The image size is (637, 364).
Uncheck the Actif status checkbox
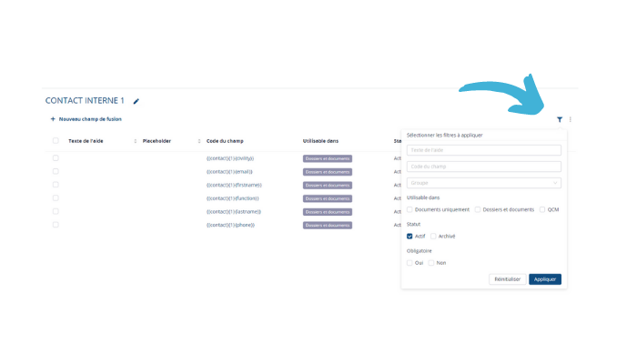click(410, 236)
